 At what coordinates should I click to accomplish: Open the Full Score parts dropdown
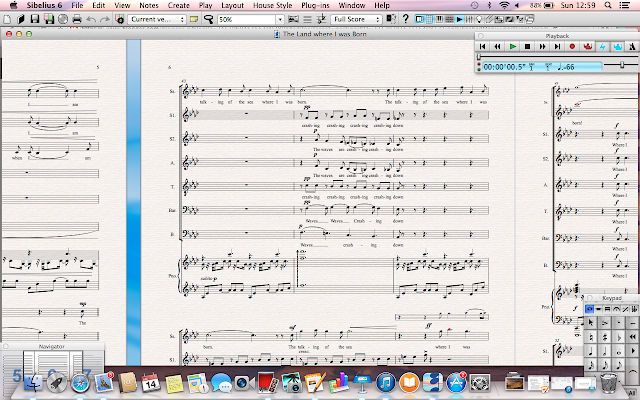coord(356,19)
